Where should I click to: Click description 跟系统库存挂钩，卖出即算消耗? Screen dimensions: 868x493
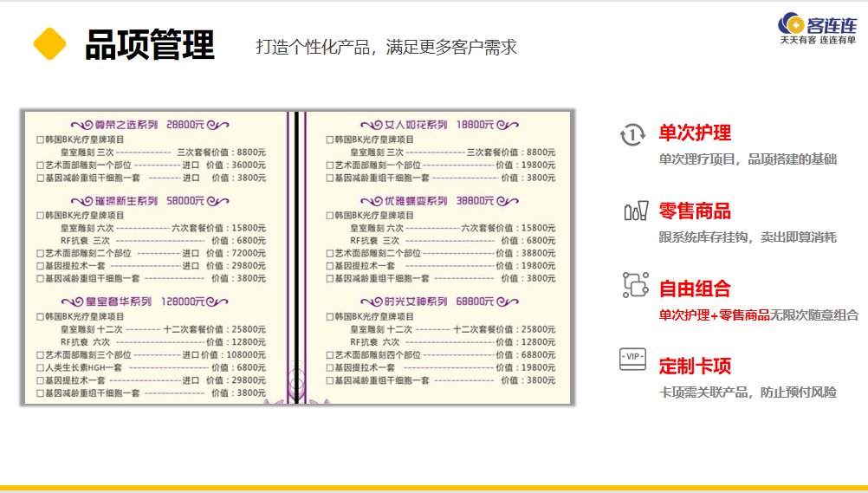748,237
